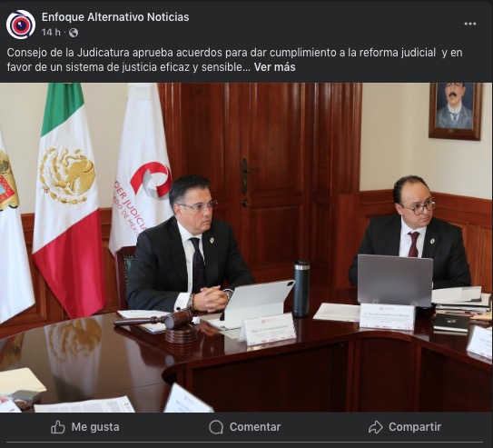Click the Poder Judicial white flag in photo
This screenshot has height=448, width=493.
click(141, 166)
